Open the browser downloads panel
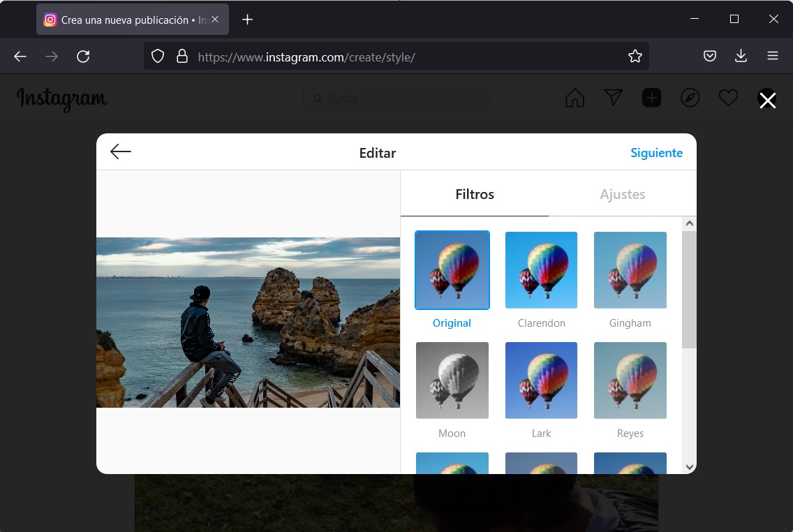The width and height of the screenshot is (793, 532). [741, 57]
